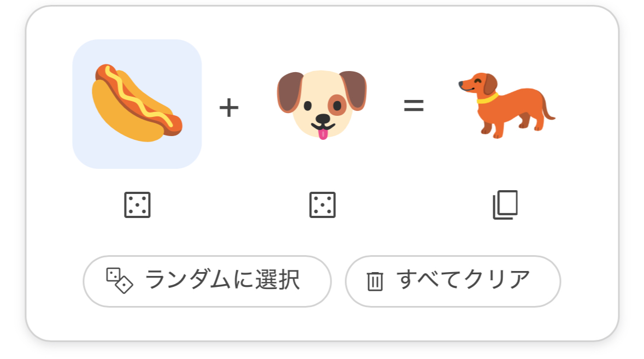Viewport: 644px width, 359px height.
Task: Click the dachshund result emoji
Action: (x=506, y=105)
